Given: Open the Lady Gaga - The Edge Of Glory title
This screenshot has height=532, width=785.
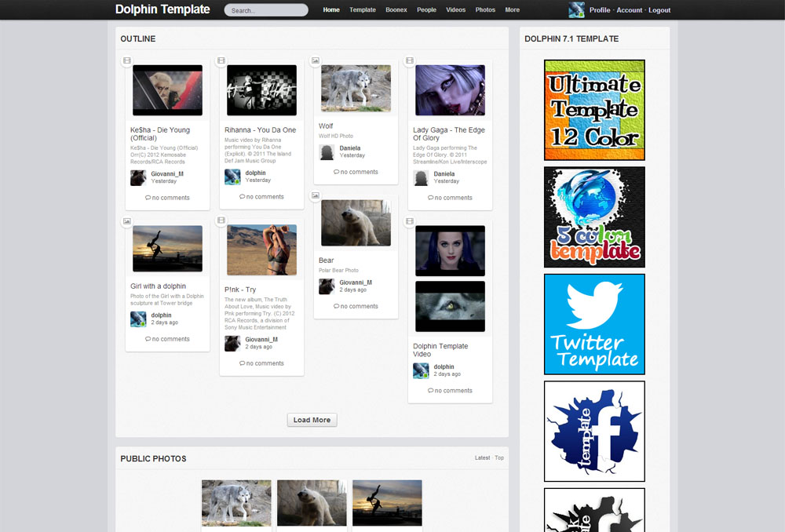Looking at the screenshot, I should (x=449, y=134).
